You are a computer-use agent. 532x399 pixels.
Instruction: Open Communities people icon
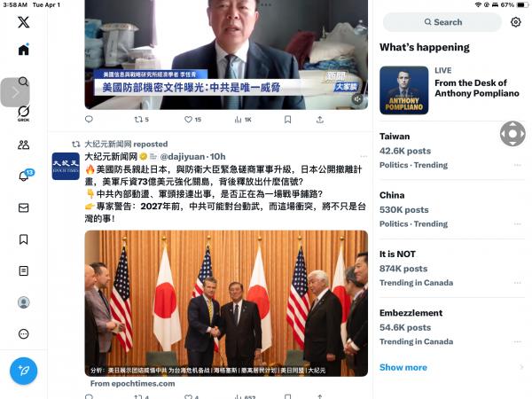coord(23,145)
